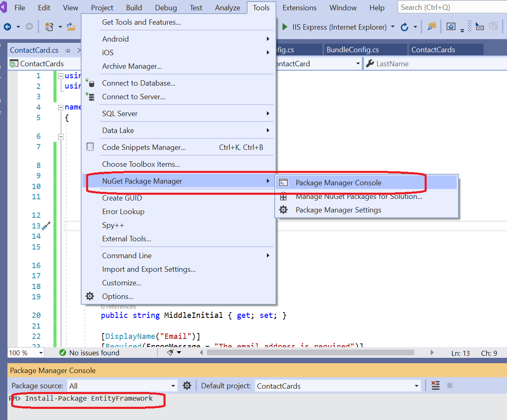This screenshot has width=507, height=420.
Task: Click the Find in Files icon
Action: pyautogui.click(x=431, y=27)
